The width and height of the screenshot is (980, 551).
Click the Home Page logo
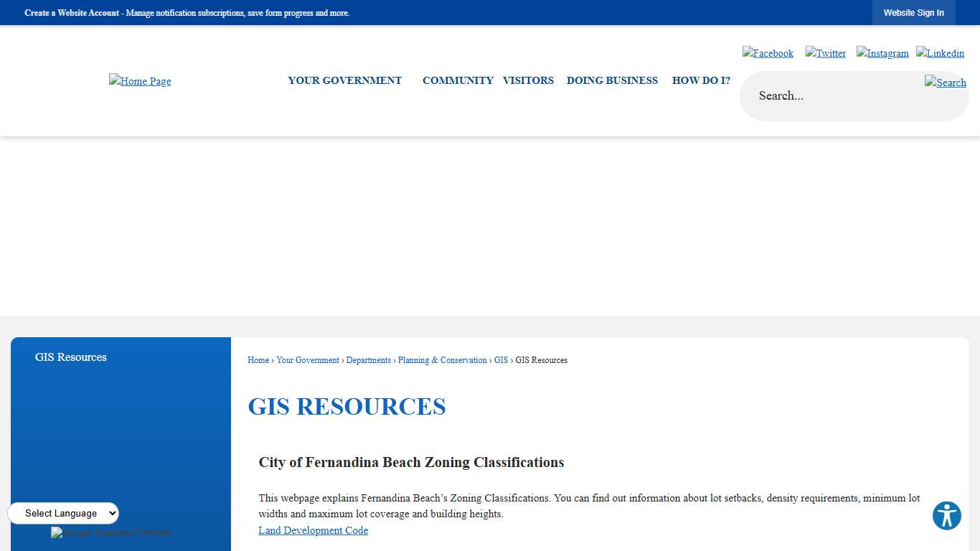click(x=140, y=81)
